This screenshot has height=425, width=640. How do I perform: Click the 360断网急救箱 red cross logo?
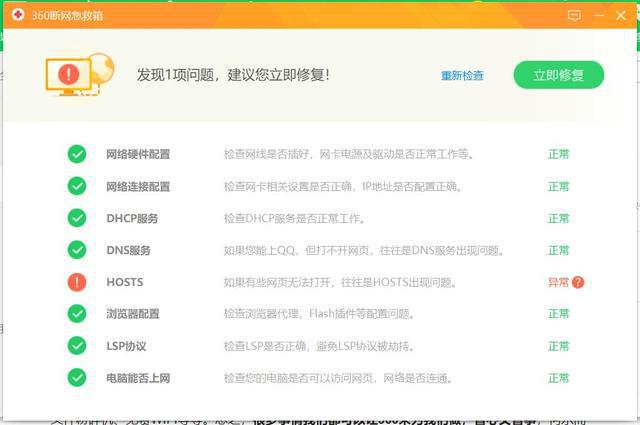coord(18,15)
